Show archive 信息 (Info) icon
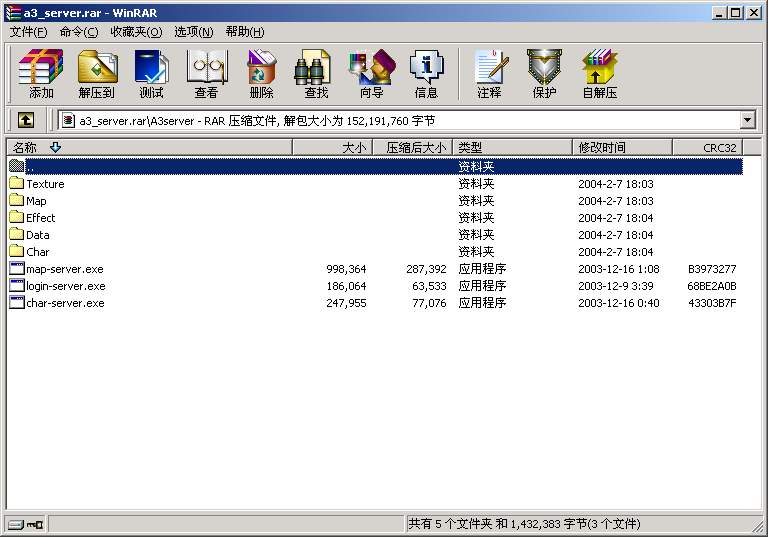 [x=426, y=74]
